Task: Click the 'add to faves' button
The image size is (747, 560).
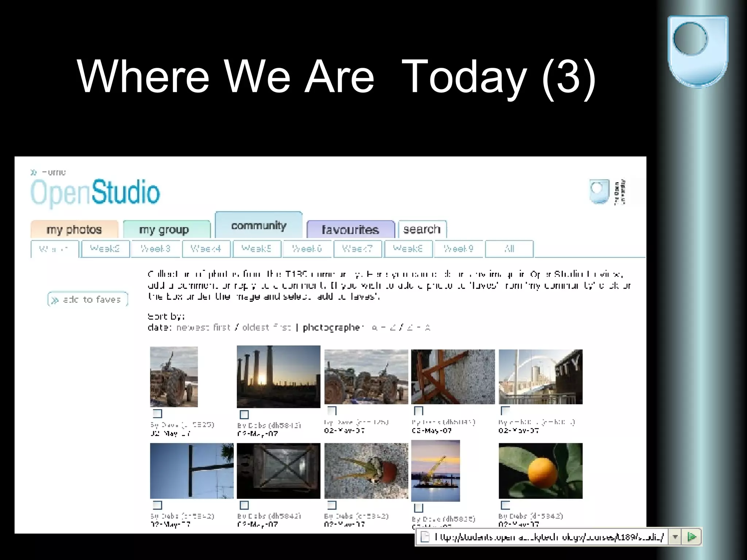Action: (x=88, y=299)
